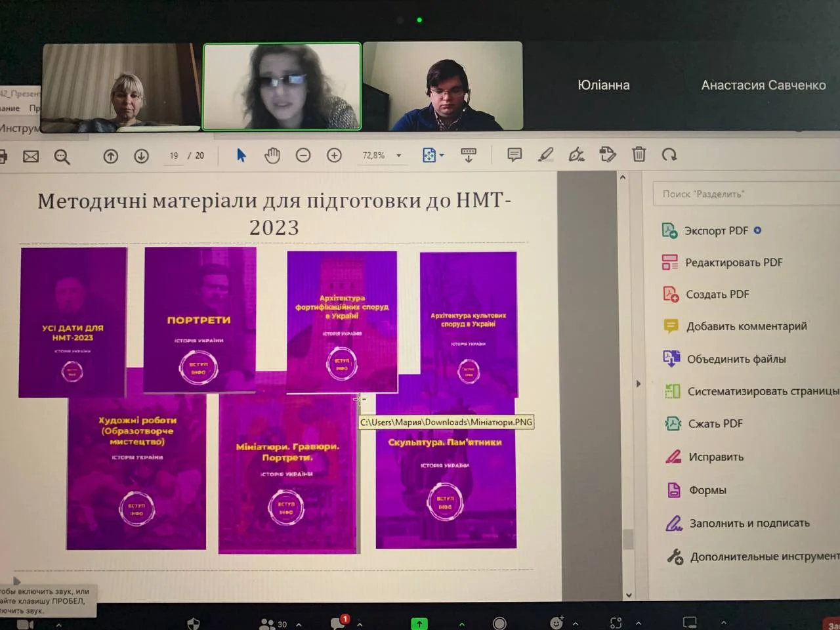The width and height of the screenshot is (840, 630).
Task: Click 'Архітектура культових споруд' cover
Action: (x=469, y=324)
